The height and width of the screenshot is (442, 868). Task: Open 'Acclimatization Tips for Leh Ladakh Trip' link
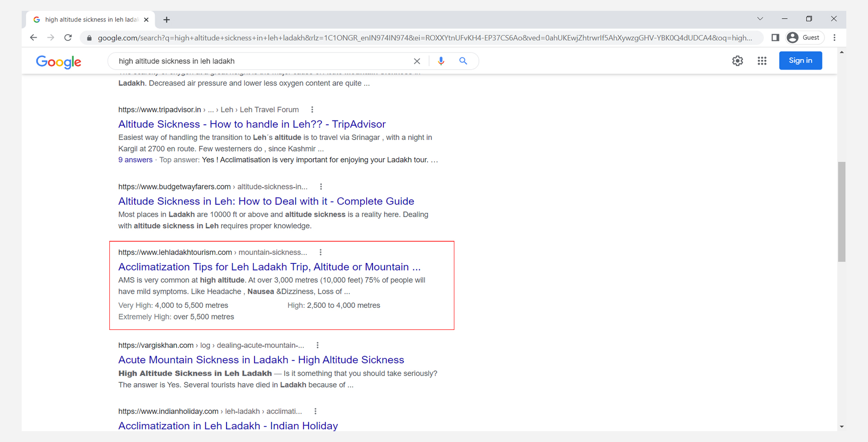[269, 267]
